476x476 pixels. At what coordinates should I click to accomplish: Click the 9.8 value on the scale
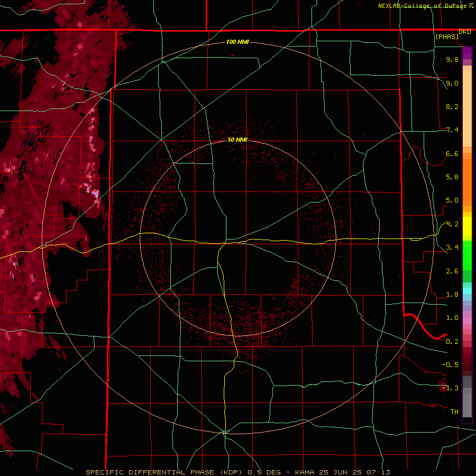[452, 59]
